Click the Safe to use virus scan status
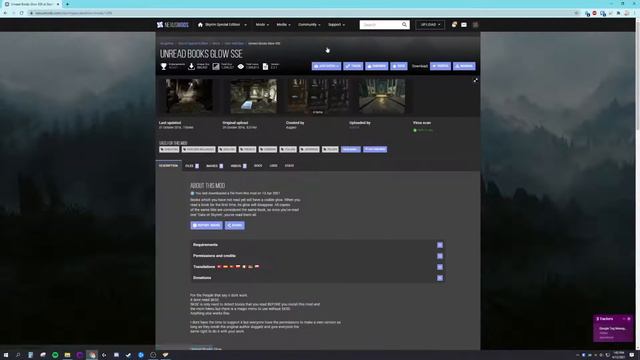Screen dimensions: 640x360 click(x=423, y=130)
